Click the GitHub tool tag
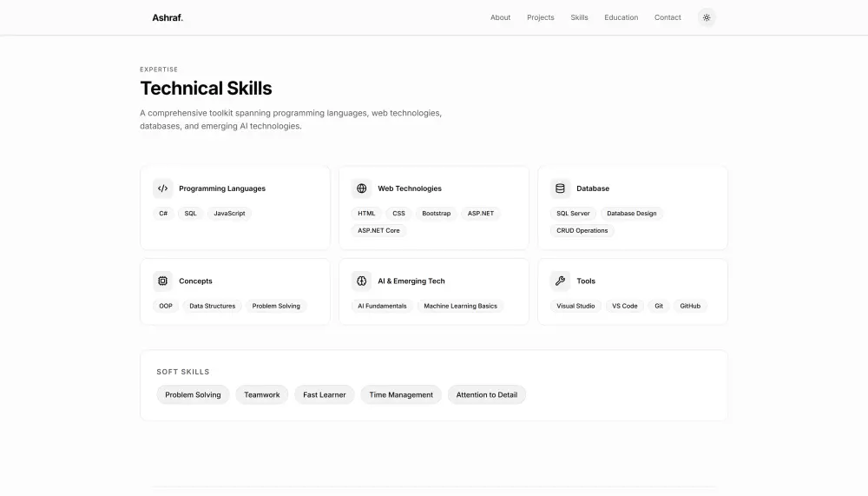This screenshot has height=496, width=868. (x=690, y=307)
